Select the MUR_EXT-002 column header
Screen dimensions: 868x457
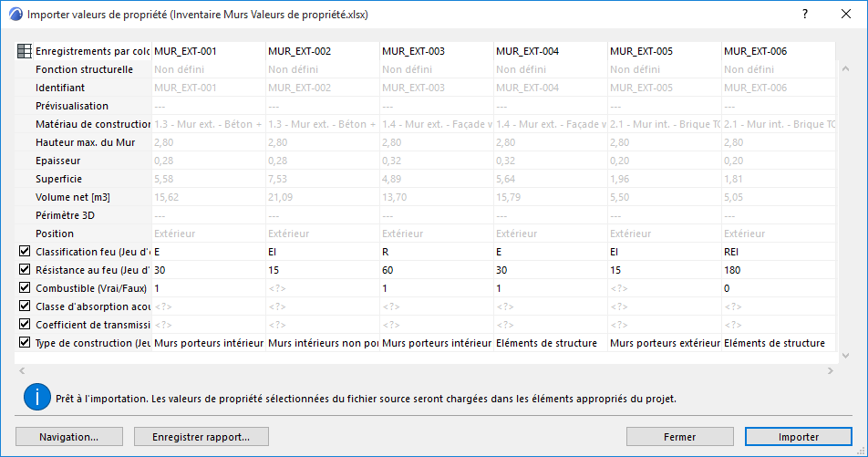coord(323,51)
